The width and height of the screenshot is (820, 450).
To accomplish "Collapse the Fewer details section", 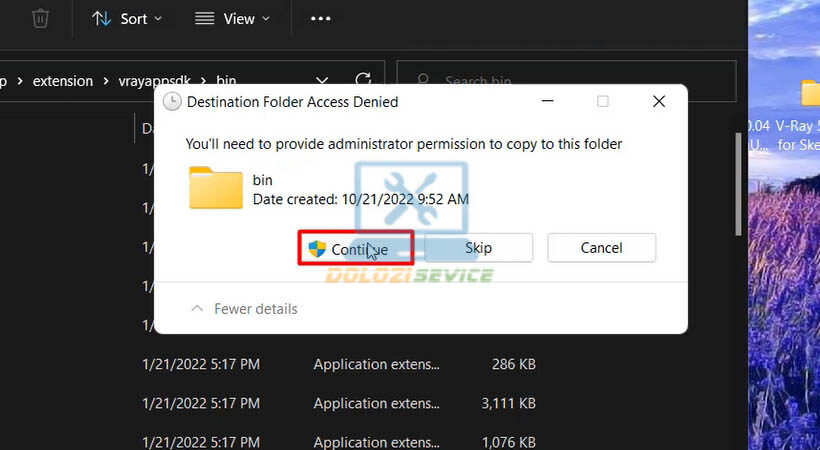I will click(245, 309).
